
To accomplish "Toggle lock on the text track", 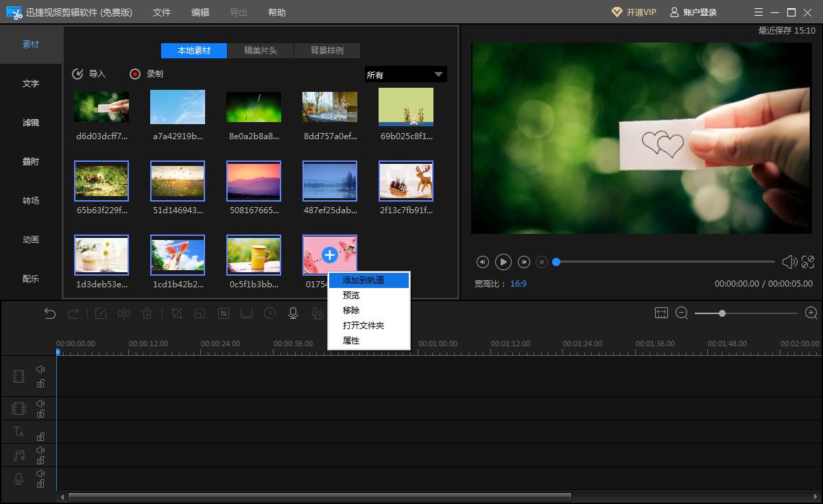I will [x=40, y=437].
